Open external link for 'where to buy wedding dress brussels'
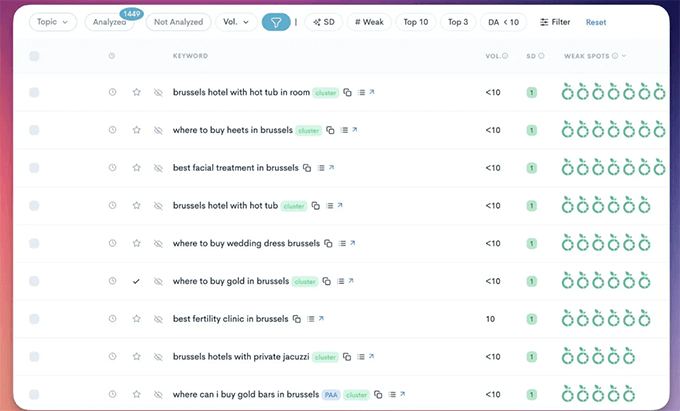680x411 pixels. (353, 243)
